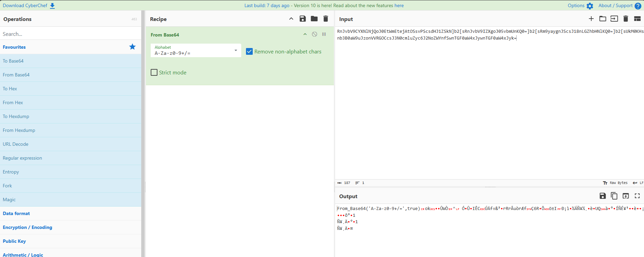Screen dimensions: 644x257
Task: Select From Hexdump operation
Action: click(71, 130)
